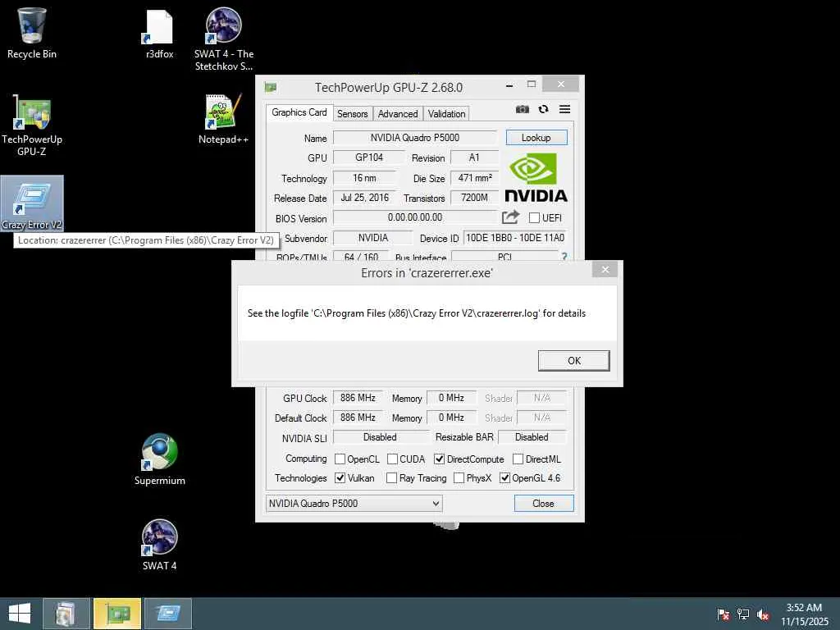Open the Recycle Bin desktop icon
This screenshot has width=840, height=630.
[x=32, y=33]
